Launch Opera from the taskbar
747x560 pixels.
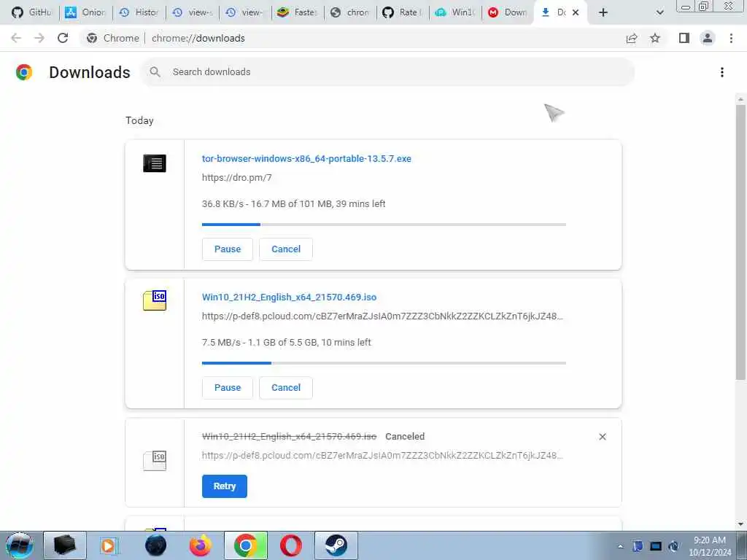(290, 545)
